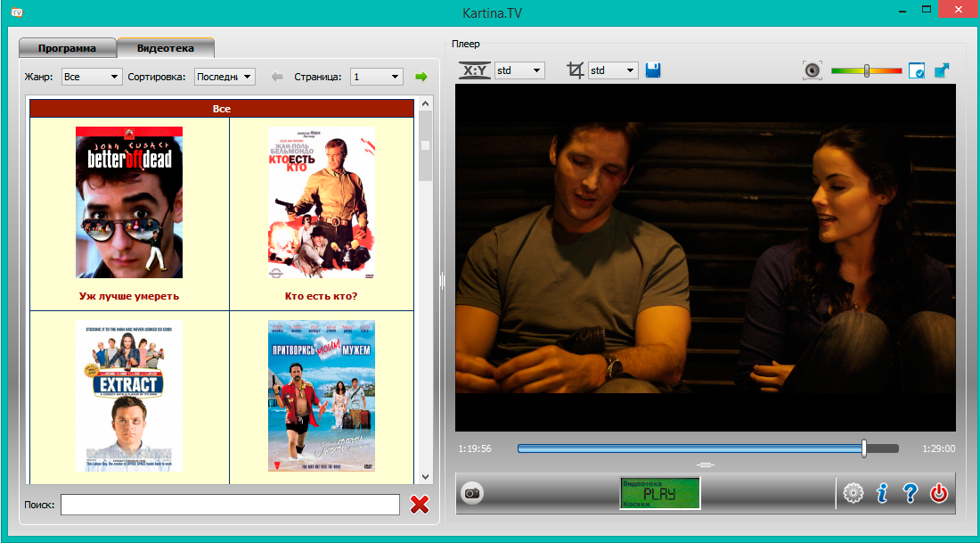
Task: Mute sound with the speaker icon
Action: coord(812,70)
